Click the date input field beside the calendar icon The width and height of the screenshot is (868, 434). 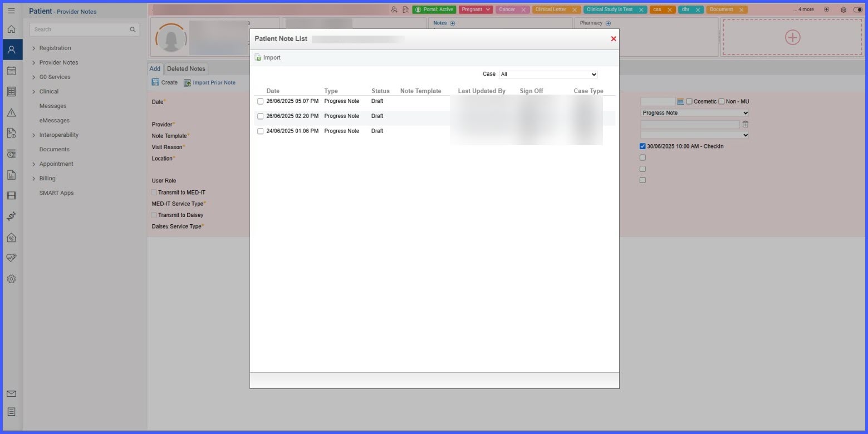point(658,101)
